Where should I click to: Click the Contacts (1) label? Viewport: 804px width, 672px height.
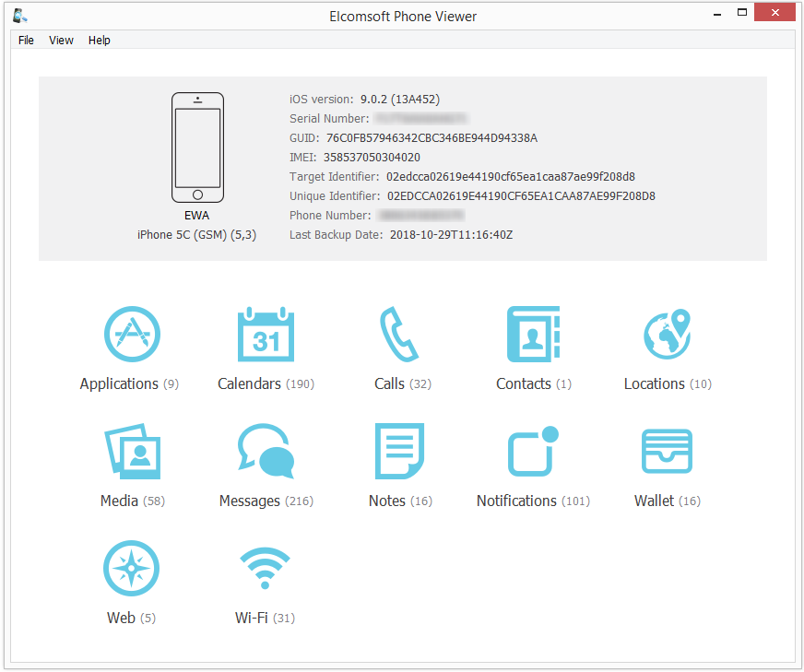(x=533, y=383)
